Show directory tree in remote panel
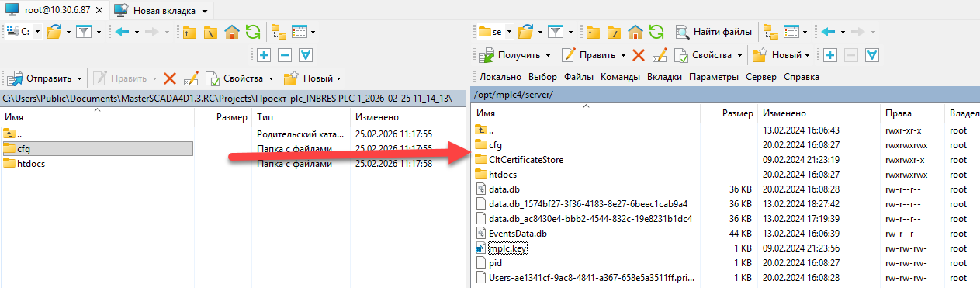 pyautogui.click(x=770, y=32)
